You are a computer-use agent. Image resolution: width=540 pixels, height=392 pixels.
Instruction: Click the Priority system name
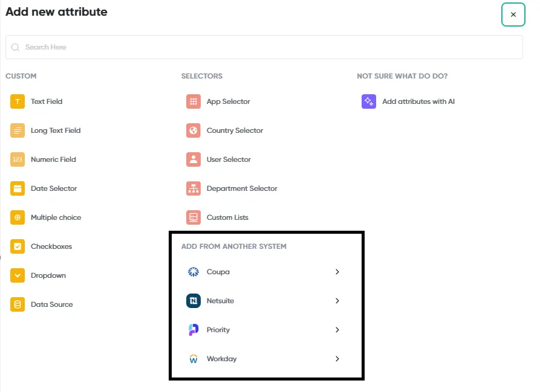tap(218, 330)
